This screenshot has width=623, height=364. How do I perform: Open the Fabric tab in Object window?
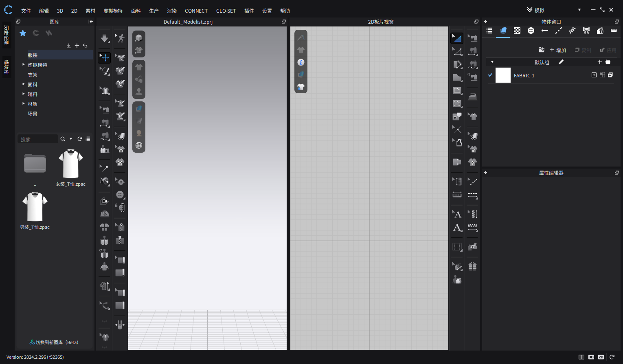coord(503,31)
